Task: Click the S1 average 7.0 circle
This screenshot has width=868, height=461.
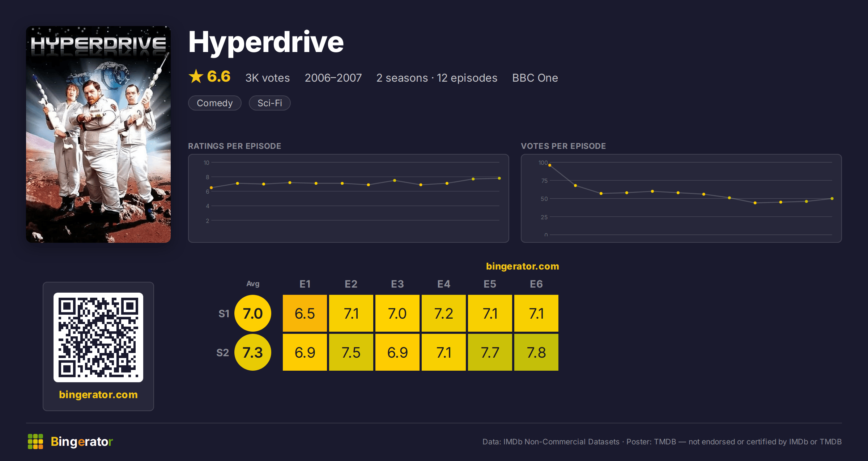Action: 253,313
